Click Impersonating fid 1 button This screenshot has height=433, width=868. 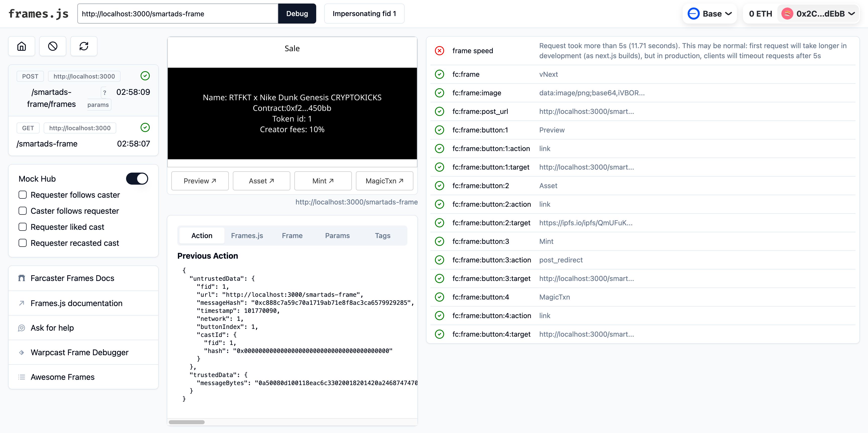click(x=364, y=14)
